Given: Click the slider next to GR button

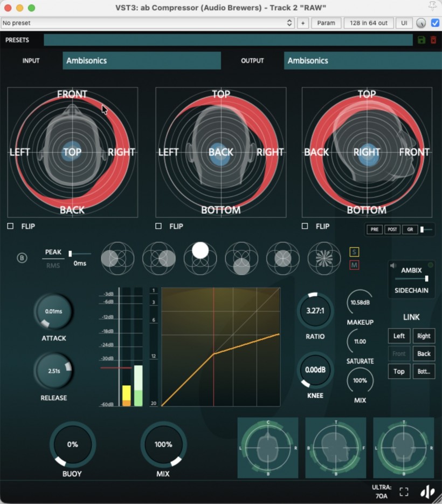Looking at the screenshot, I should (x=426, y=229).
